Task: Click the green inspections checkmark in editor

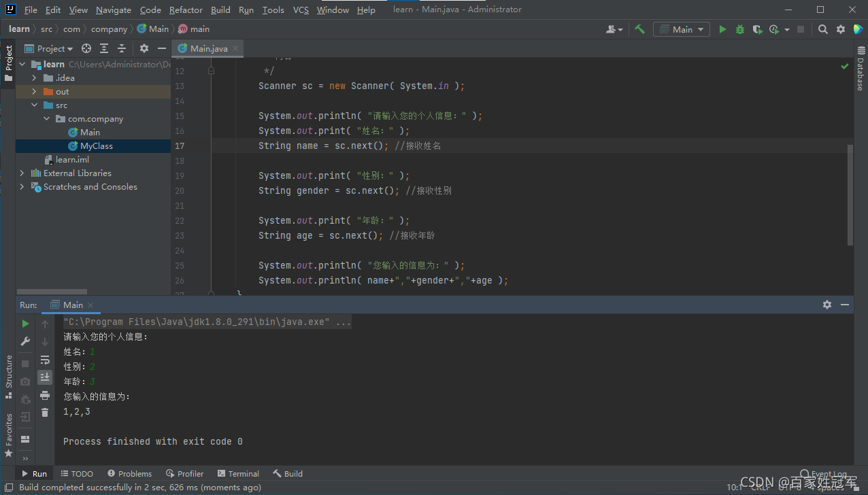Action: (x=845, y=66)
